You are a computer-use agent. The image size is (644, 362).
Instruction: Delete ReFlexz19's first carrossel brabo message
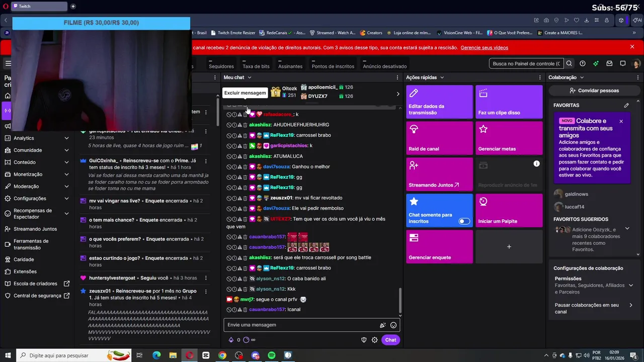click(x=246, y=135)
